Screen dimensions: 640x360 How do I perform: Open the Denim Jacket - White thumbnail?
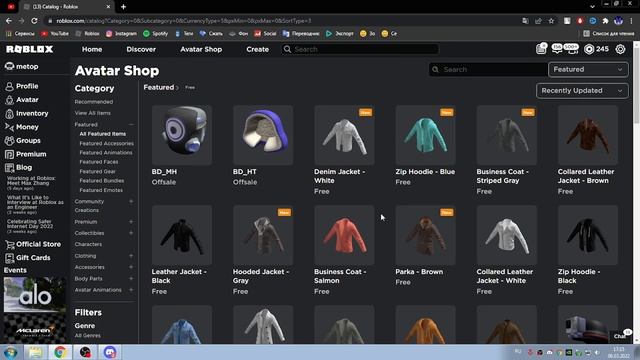pyautogui.click(x=344, y=135)
